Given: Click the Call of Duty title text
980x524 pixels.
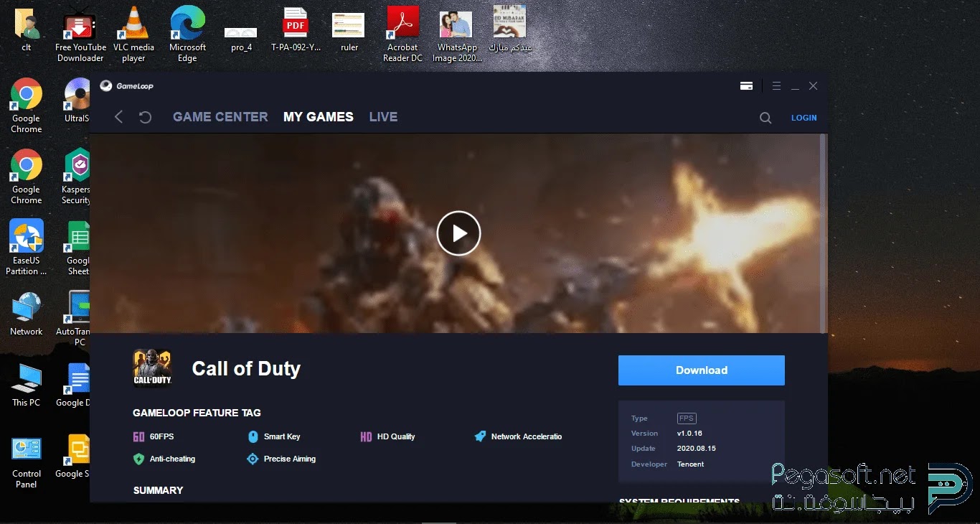Looking at the screenshot, I should 246,369.
